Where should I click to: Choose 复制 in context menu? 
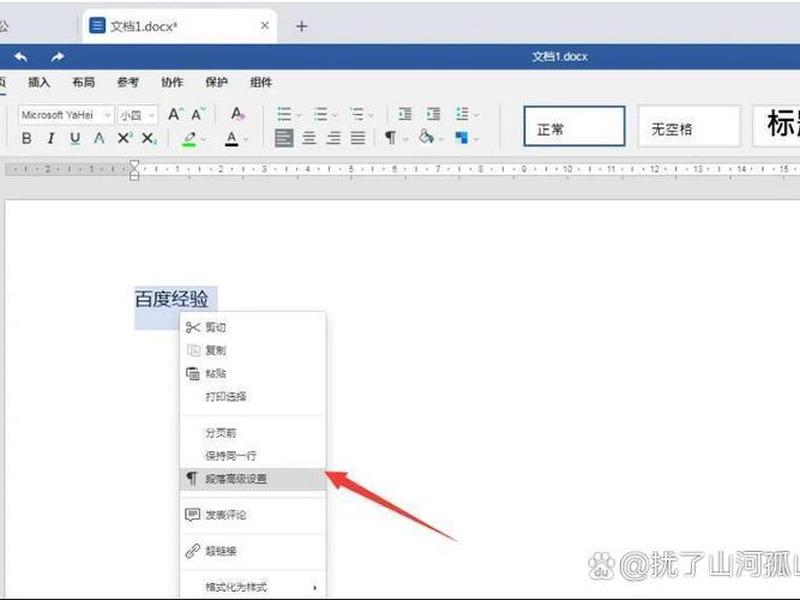pos(253,350)
